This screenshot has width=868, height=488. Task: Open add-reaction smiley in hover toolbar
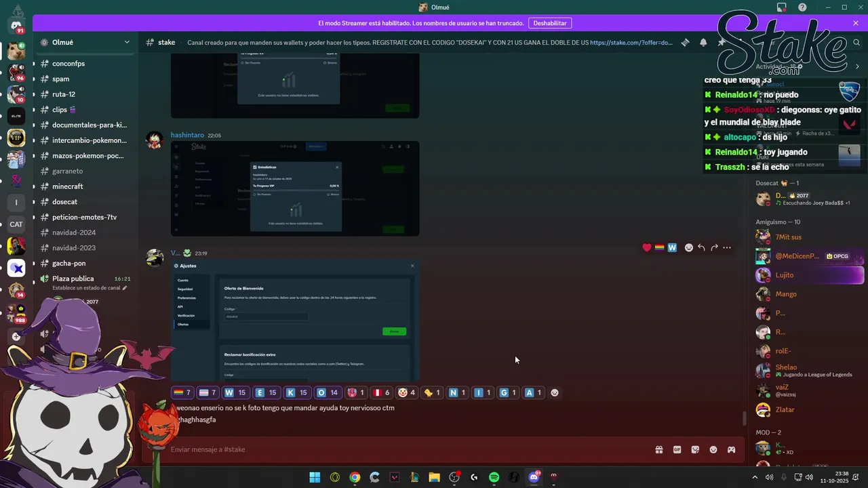[689, 247]
